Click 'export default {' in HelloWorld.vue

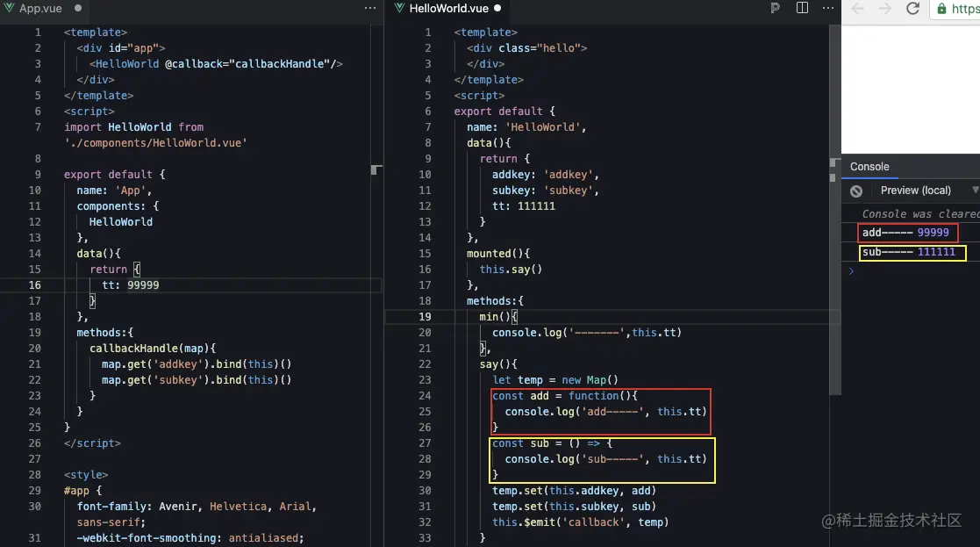504,112
